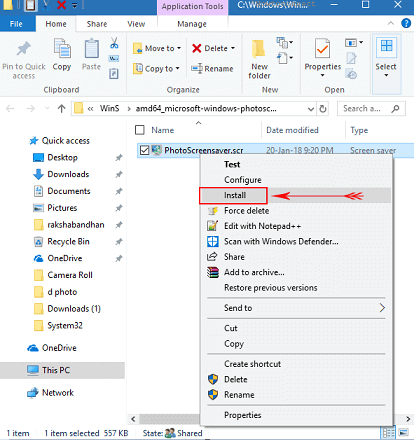The height and width of the screenshot is (440, 414).
Task: Sort by the Date modified column header
Action: (292, 130)
